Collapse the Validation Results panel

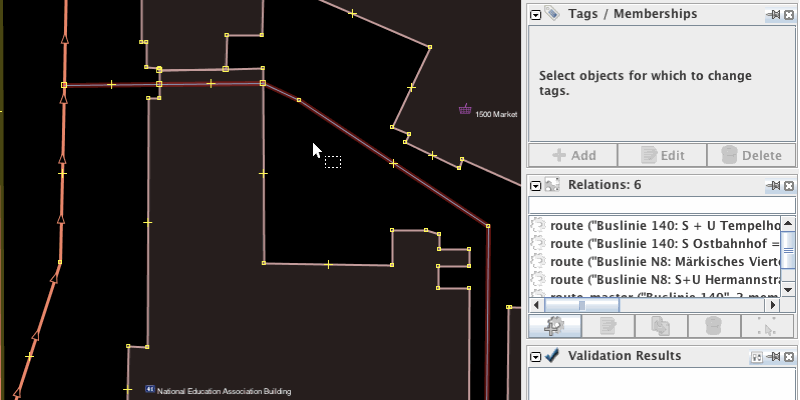535,357
